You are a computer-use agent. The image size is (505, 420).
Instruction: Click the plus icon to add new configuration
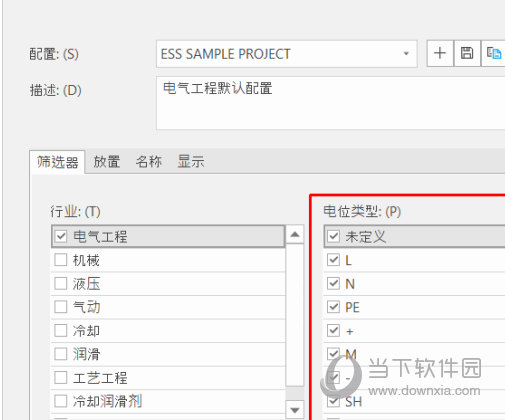pos(440,53)
